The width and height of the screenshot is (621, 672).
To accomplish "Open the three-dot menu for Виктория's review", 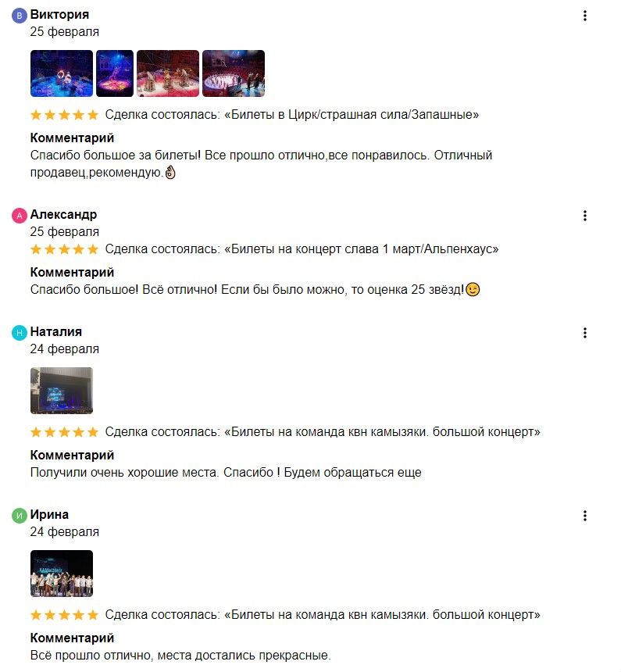I will click(x=584, y=16).
